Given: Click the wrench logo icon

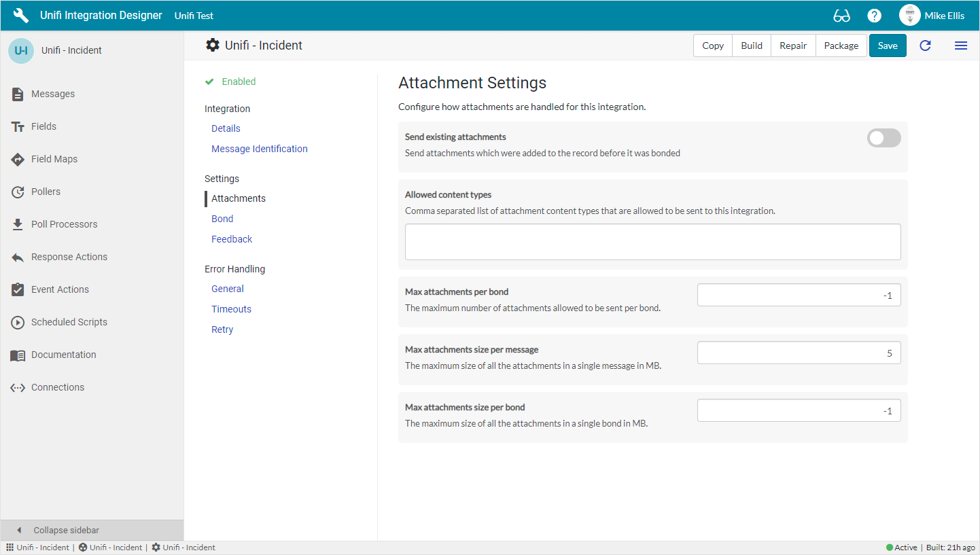Looking at the screenshot, I should coord(21,16).
